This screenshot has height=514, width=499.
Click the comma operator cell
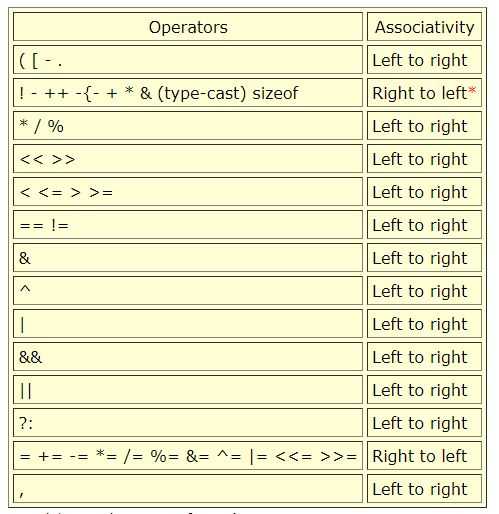188,489
